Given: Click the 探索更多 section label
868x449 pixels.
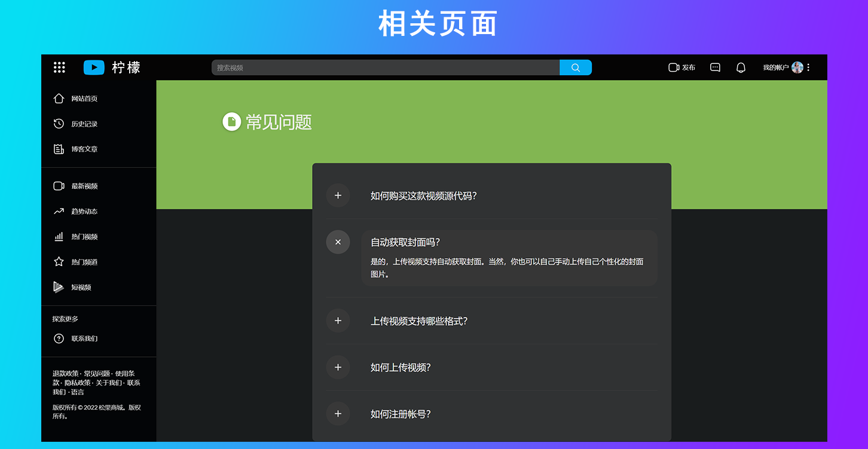Looking at the screenshot, I should (x=65, y=319).
